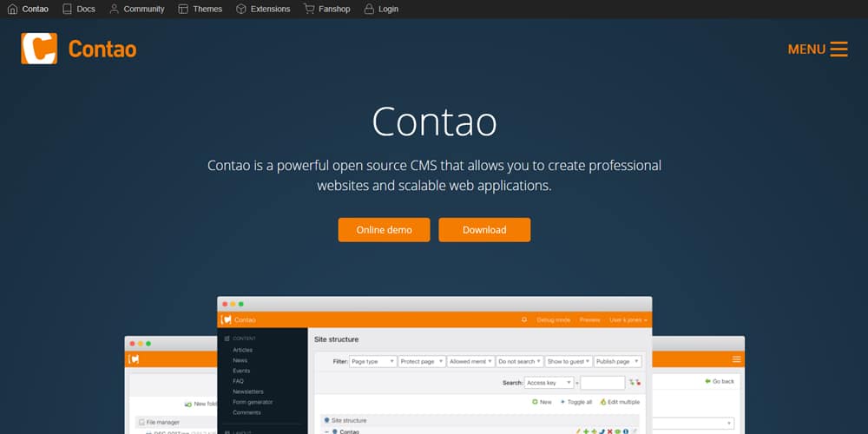Screen dimensions: 868x434
Task: Click the Site structure root page icon
Action: [326, 420]
